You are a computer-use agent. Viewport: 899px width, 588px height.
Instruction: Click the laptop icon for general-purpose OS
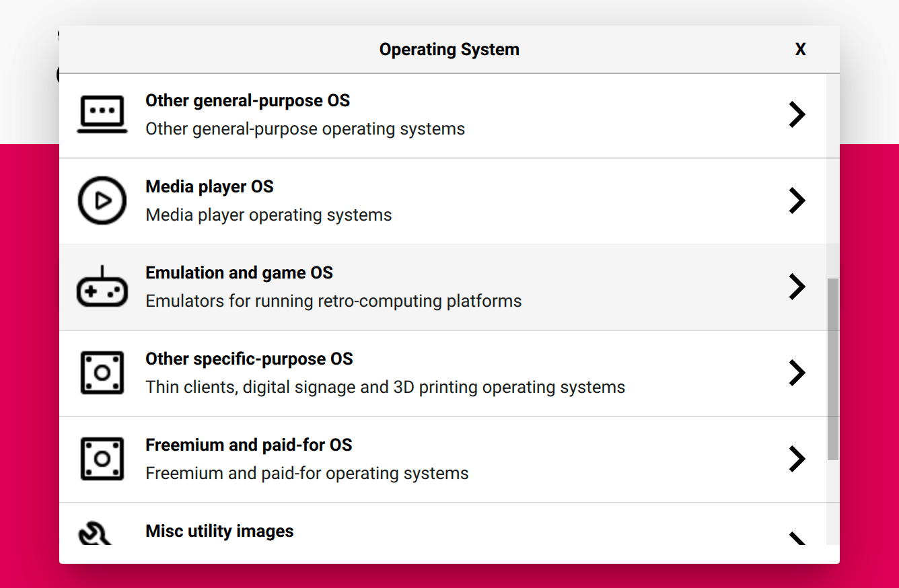point(102,114)
